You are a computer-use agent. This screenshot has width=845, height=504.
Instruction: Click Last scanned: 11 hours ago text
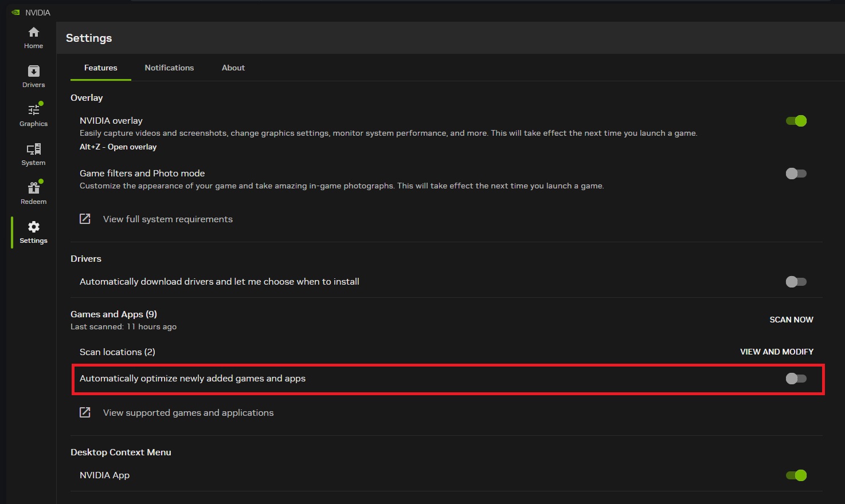pyautogui.click(x=123, y=326)
